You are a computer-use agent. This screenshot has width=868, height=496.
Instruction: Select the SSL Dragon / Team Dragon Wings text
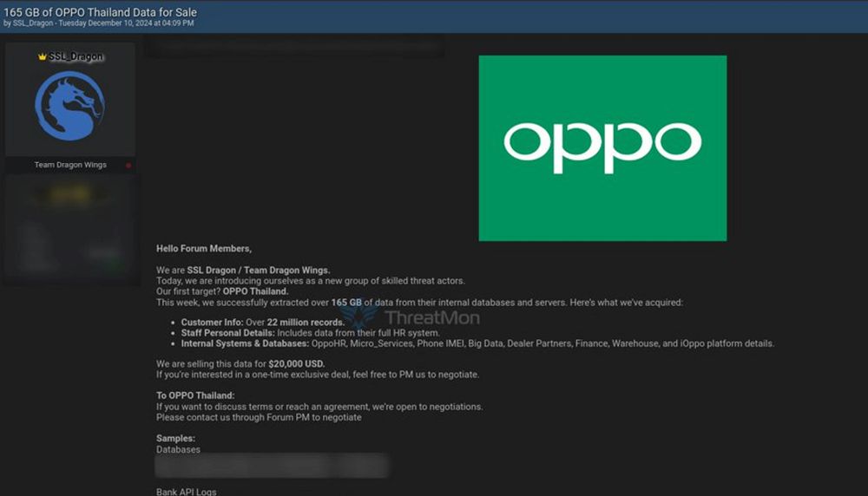tap(259, 271)
